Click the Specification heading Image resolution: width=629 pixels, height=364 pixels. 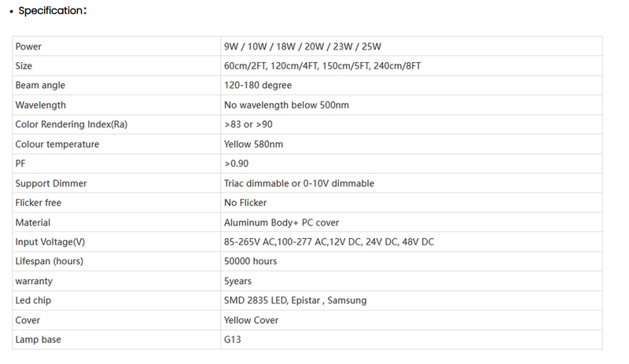point(52,11)
